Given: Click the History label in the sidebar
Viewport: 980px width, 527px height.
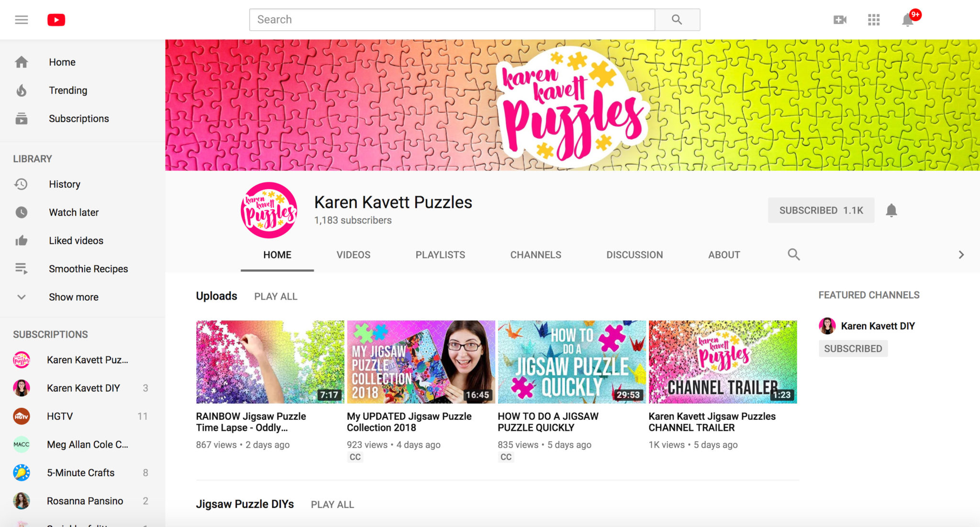Looking at the screenshot, I should click(x=65, y=184).
